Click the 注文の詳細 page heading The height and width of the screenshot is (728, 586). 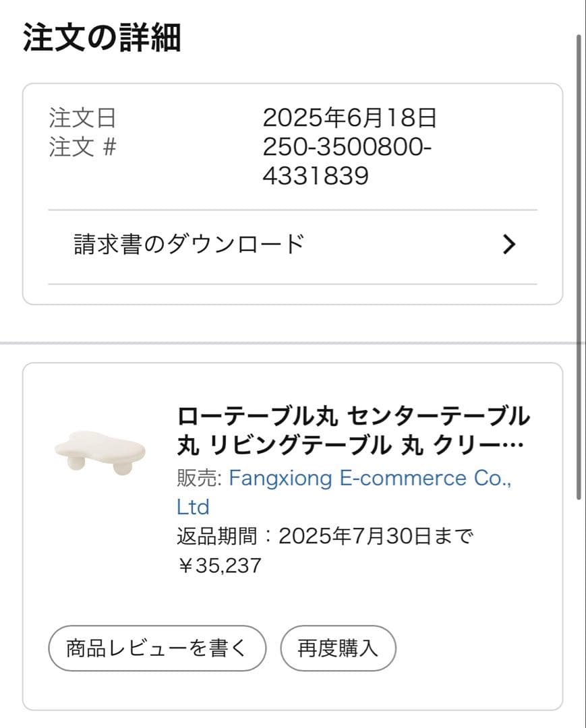click(102, 37)
